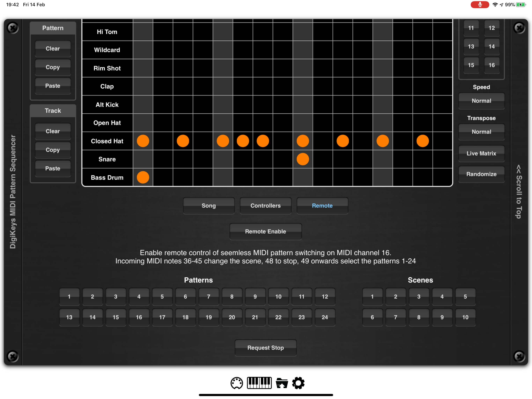The height and width of the screenshot is (399, 532).
Task: Enable first step on Open Hat row
Action: (143, 123)
